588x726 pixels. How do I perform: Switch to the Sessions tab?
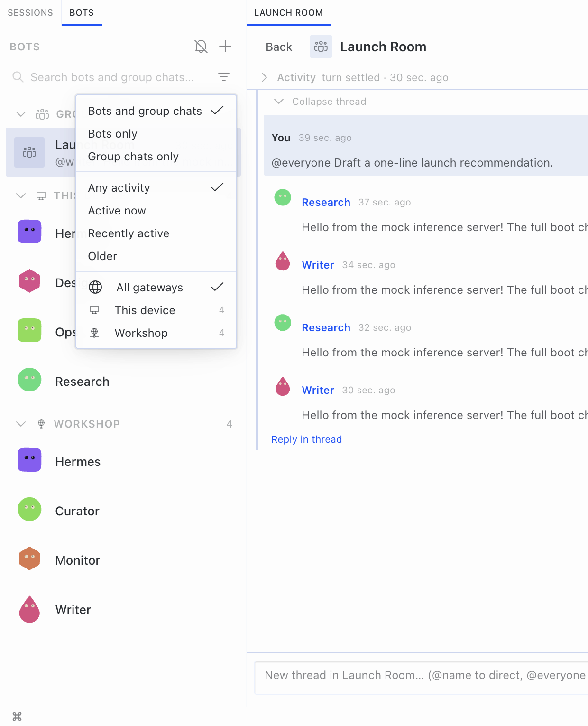point(30,13)
